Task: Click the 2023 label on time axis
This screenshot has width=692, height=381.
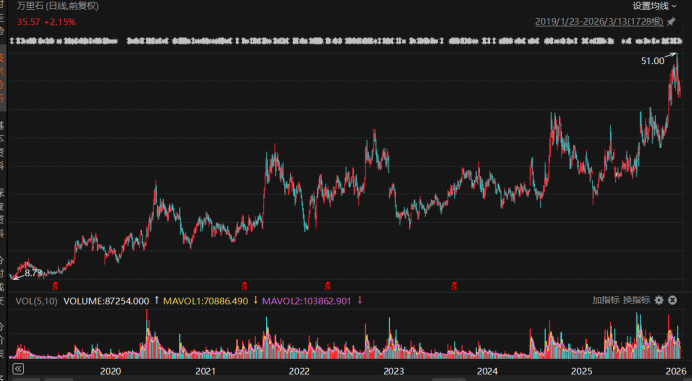Action: pyautogui.click(x=394, y=371)
